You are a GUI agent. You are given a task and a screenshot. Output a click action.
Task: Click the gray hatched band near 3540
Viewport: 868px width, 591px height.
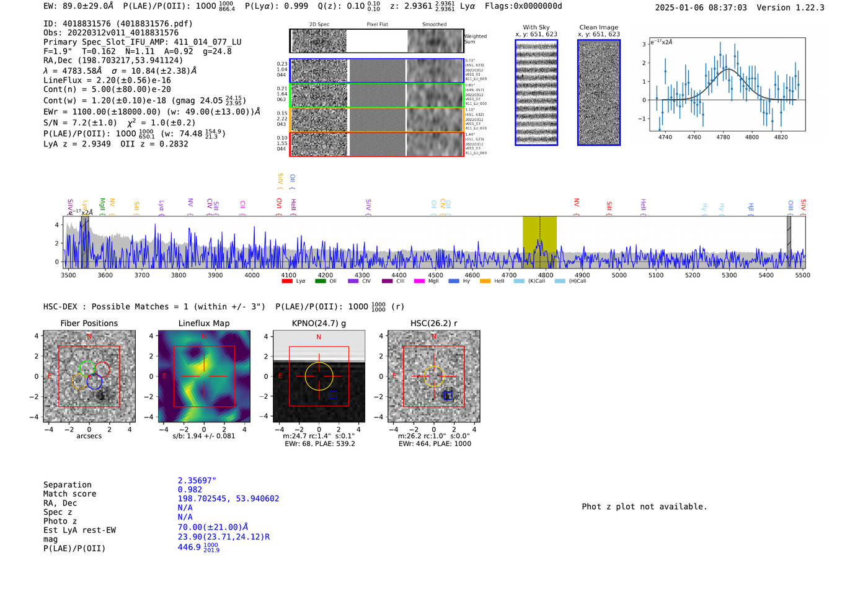[85, 242]
